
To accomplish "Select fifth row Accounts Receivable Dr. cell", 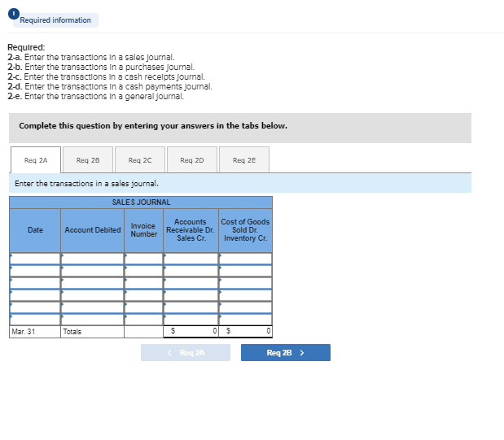I will coord(191,307).
